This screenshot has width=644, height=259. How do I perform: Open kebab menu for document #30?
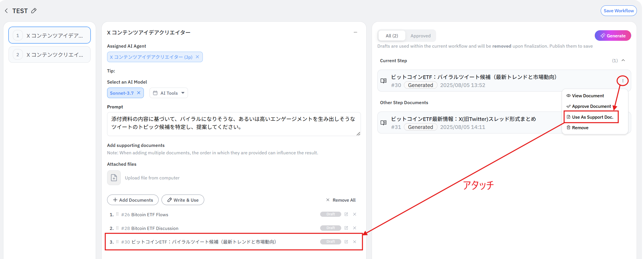coord(623,81)
